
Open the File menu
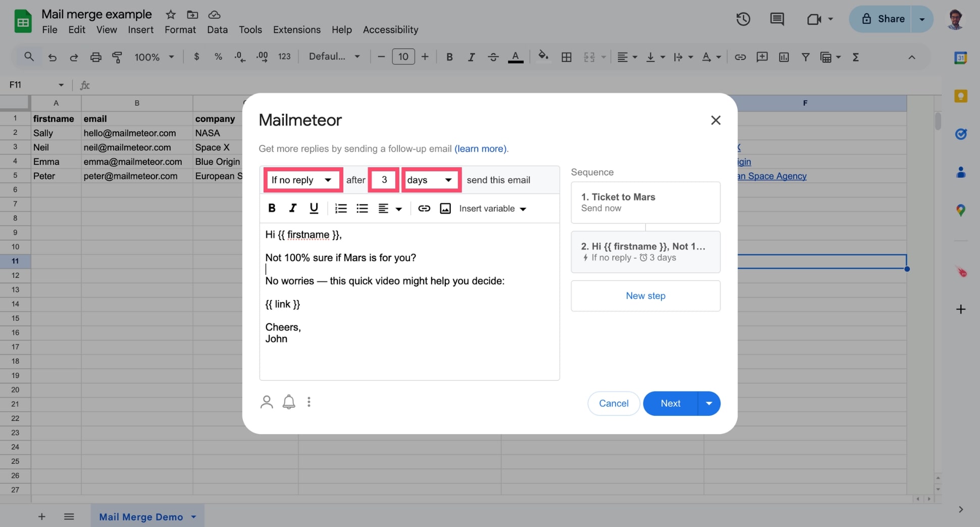[49, 30]
